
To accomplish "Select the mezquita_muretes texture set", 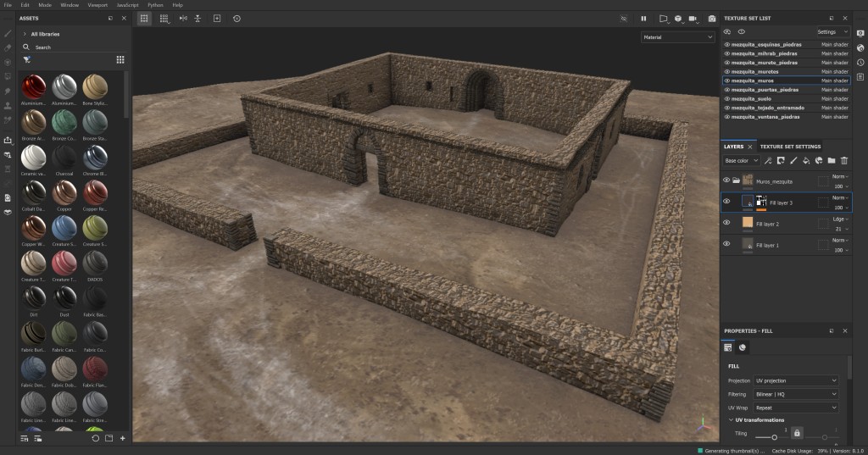I will (755, 71).
